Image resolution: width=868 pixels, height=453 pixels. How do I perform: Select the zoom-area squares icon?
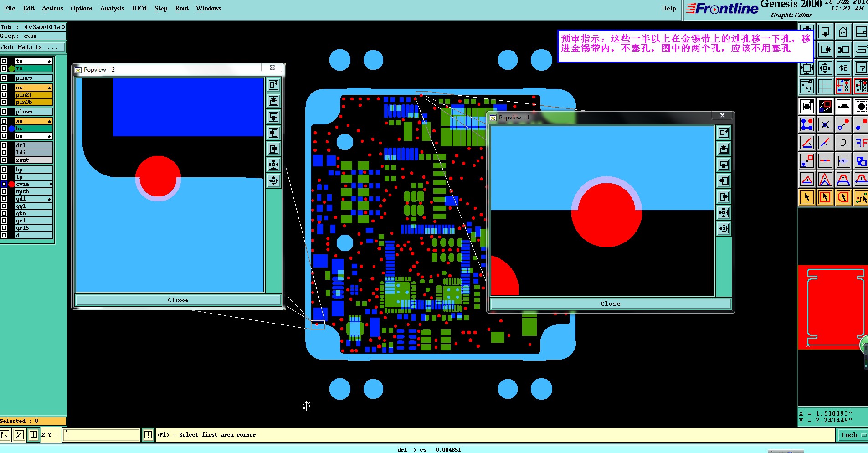825,106
